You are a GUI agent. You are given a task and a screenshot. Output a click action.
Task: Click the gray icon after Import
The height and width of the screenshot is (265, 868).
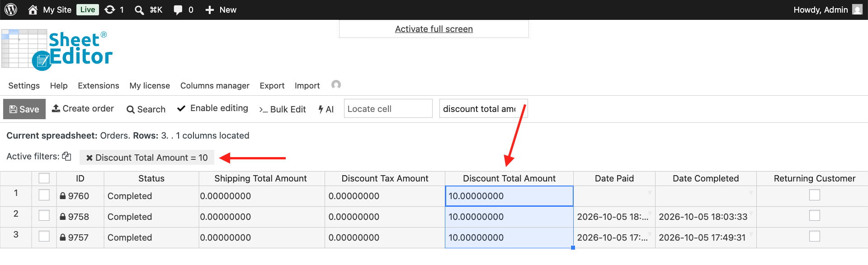(336, 84)
